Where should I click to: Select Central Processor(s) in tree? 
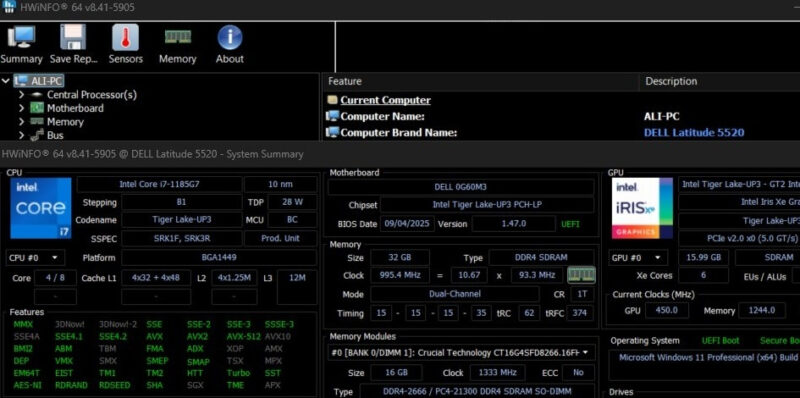click(x=92, y=95)
